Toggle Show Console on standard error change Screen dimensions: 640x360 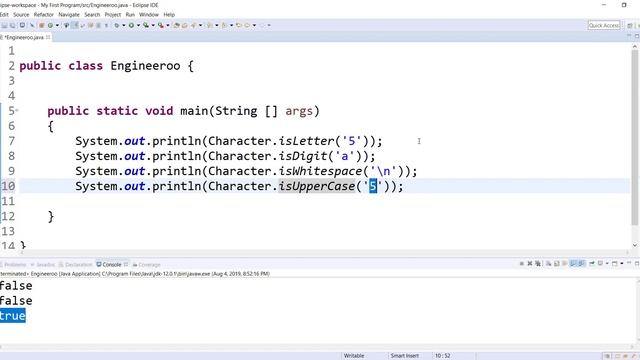coord(581,264)
